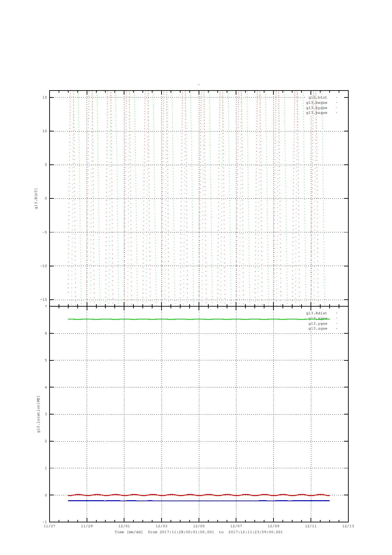Screen dimensions: 392x555
Task: Select the g13.bzgse legend label
Action: 316,113
